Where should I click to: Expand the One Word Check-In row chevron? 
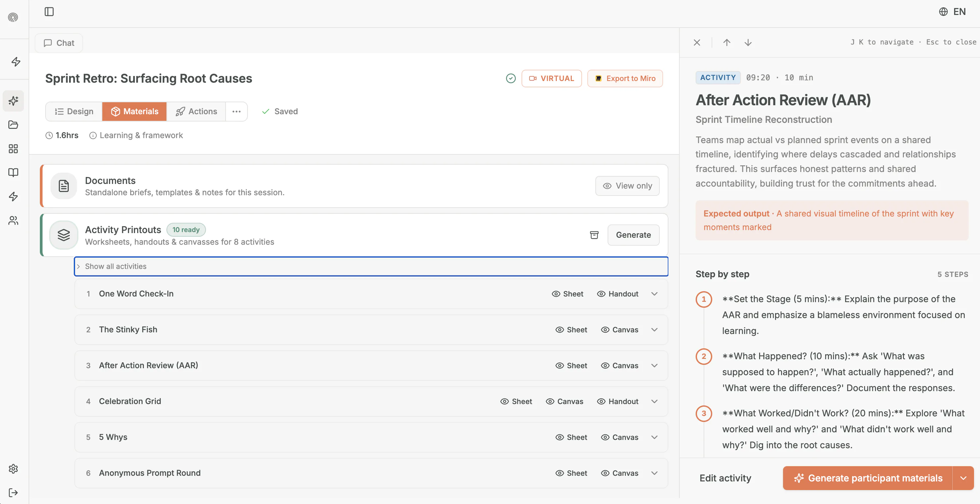pyautogui.click(x=654, y=294)
